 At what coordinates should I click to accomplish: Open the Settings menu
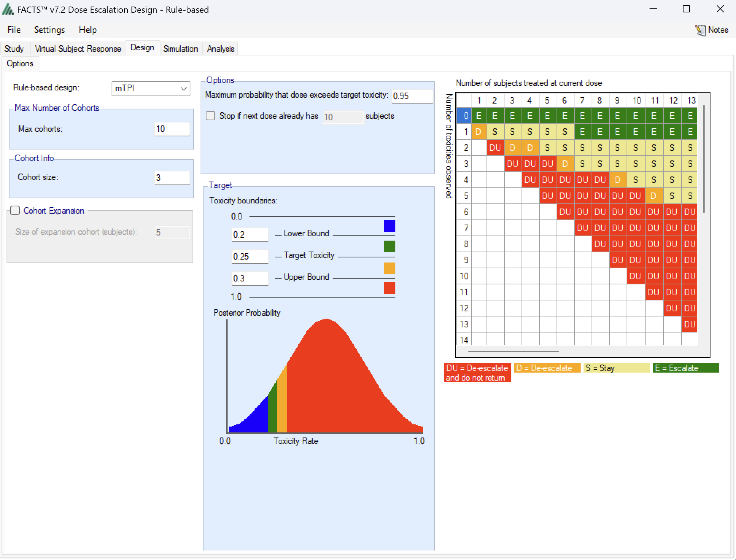49,30
